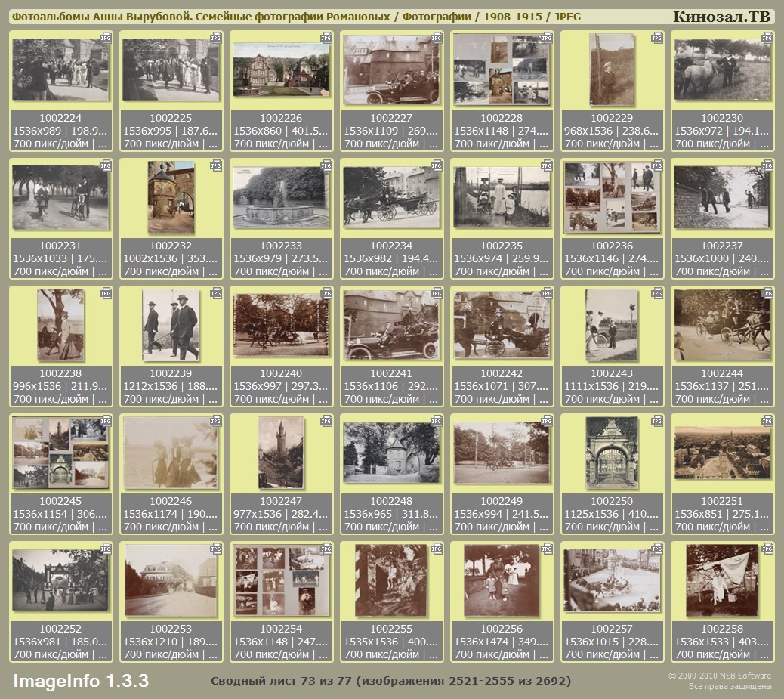Click the NSB Software copyright notice

pyautogui.click(x=719, y=681)
